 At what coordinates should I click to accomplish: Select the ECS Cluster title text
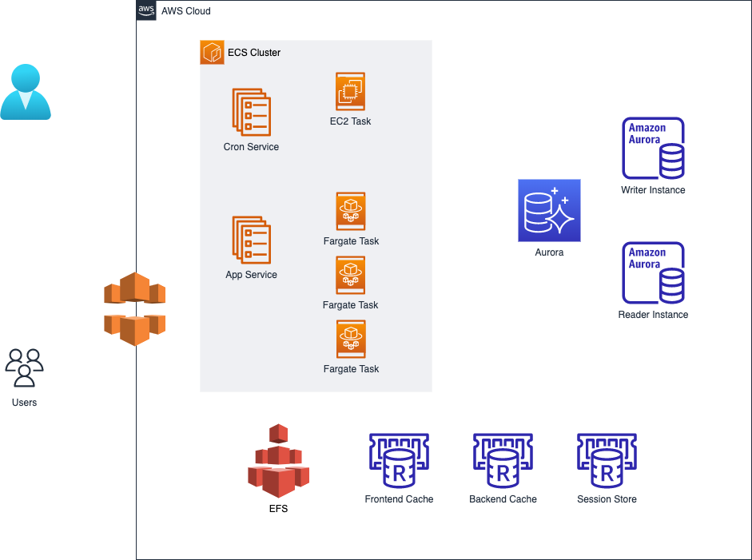254,52
